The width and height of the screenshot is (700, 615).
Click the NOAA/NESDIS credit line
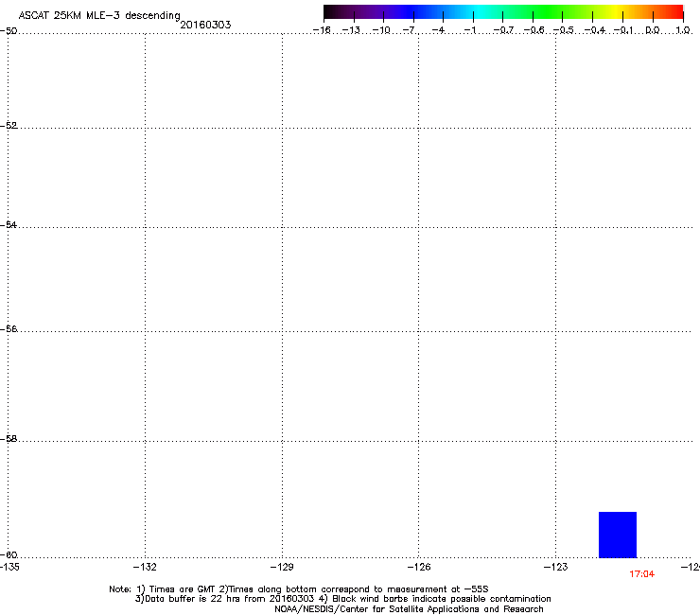tap(409, 608)
